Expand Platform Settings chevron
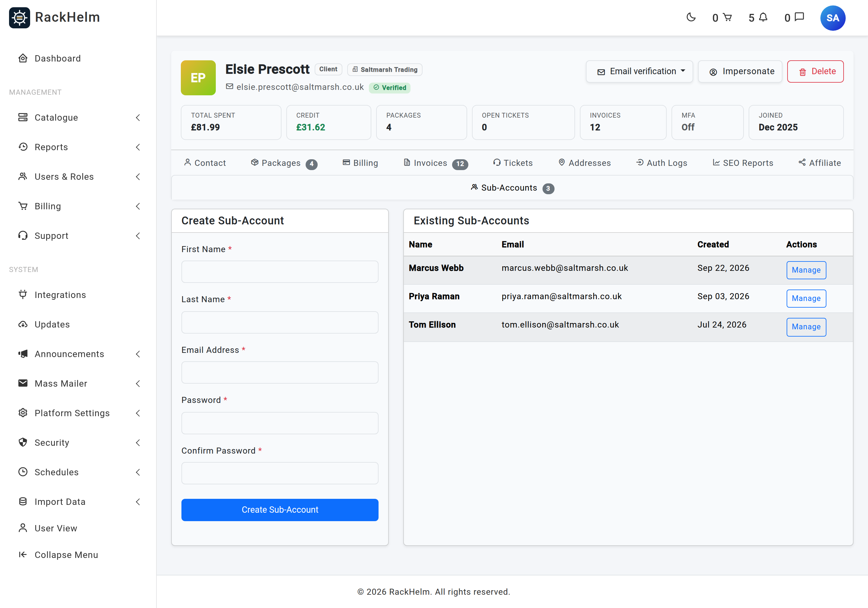868x608 pixels. [x=138, y=413]
